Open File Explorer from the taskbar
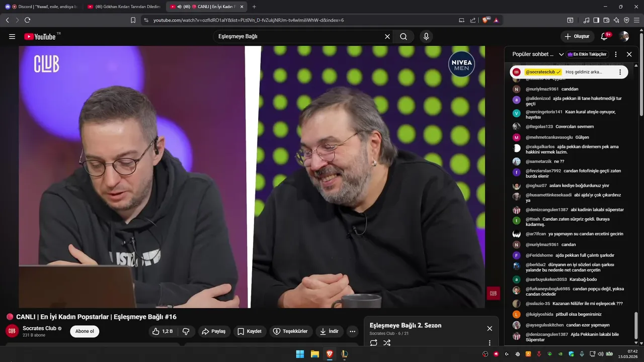 [314, 354]
